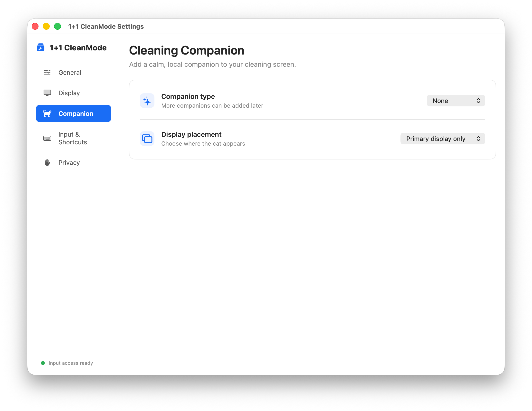
Task: Open the Companion type None dropdown
Action: (x=456, y=101)
